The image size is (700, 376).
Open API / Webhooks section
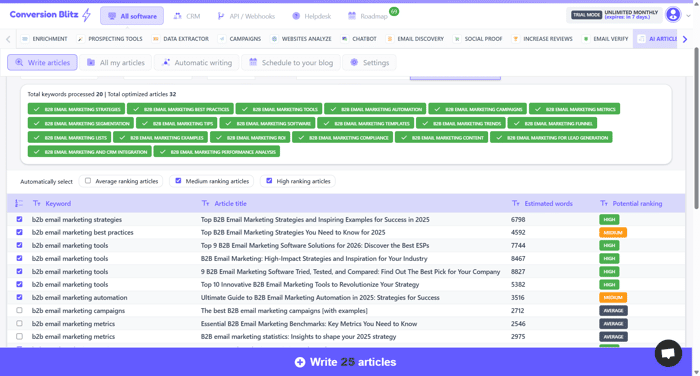click(x=246, y=16)
